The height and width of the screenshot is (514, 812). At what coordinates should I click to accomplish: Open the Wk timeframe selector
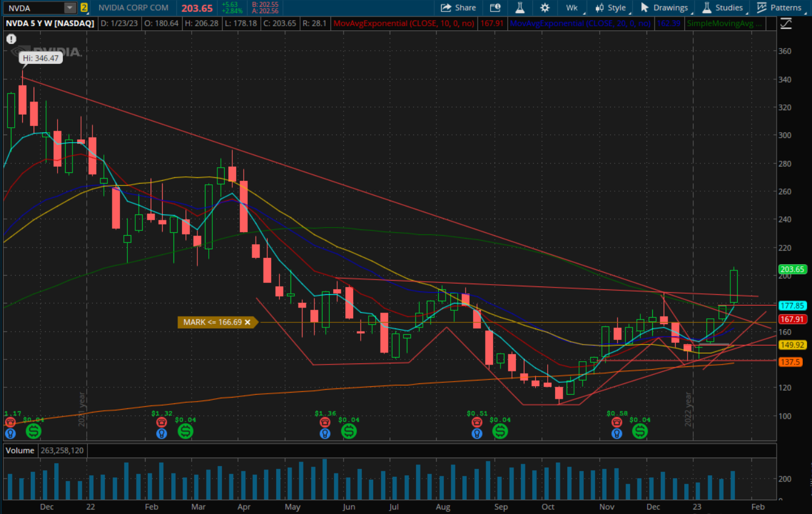click(572, 7)
